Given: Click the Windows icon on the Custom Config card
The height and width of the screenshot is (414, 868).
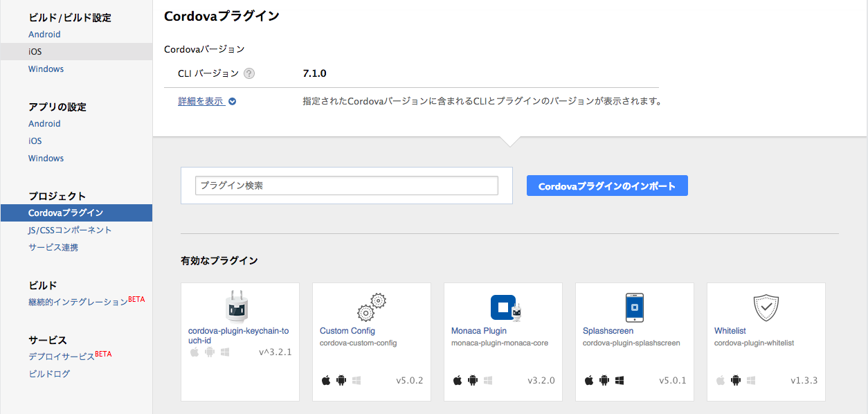Looking at the screenshot, I should point(356,380).
